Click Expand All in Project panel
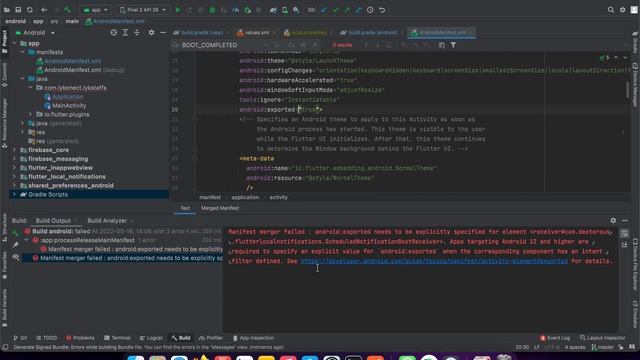Screen dimensions: 640x360 (x=125, y=33)
